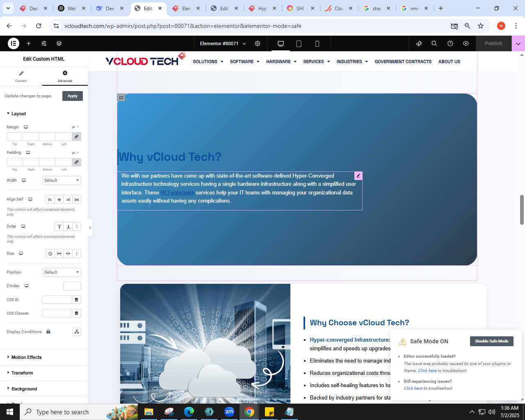Open page settings gear icon
This screenshot has width=525, height=420.
tap(258, 43)
